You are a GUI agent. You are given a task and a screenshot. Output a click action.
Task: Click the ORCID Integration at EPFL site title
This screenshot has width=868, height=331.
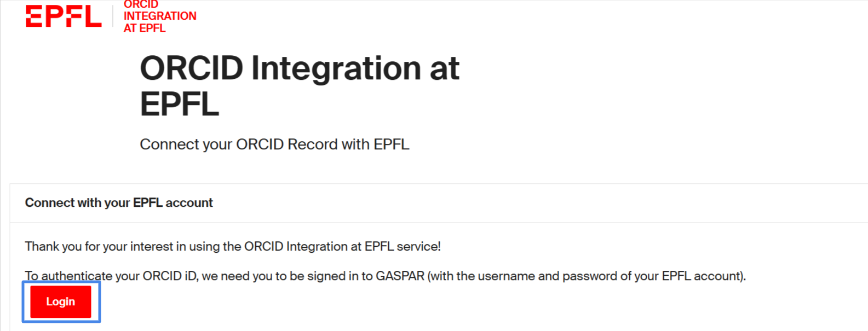(x=159, y=16)
